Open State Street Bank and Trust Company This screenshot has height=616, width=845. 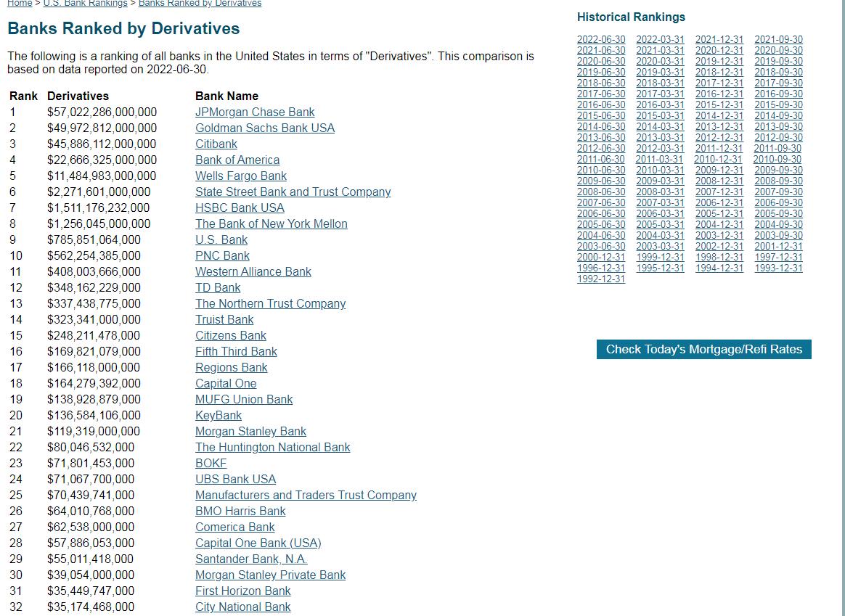click(293, 192)
